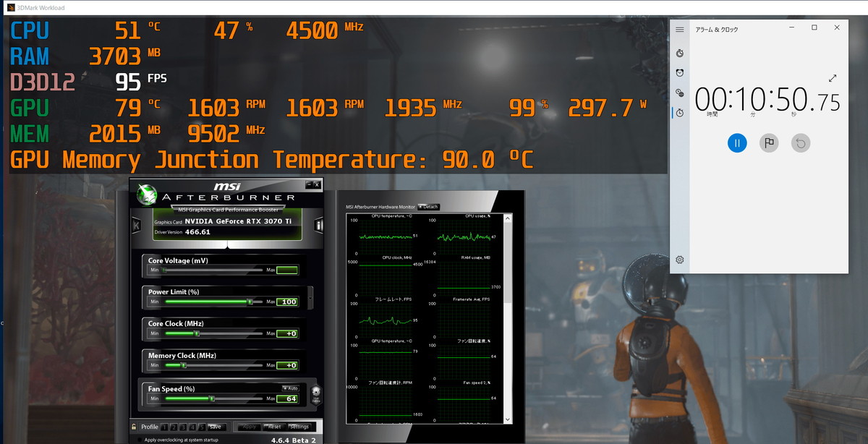Enable Apply overclocking at system startup
The width and height of the screenshot is (868, 444).
point(139,440)
